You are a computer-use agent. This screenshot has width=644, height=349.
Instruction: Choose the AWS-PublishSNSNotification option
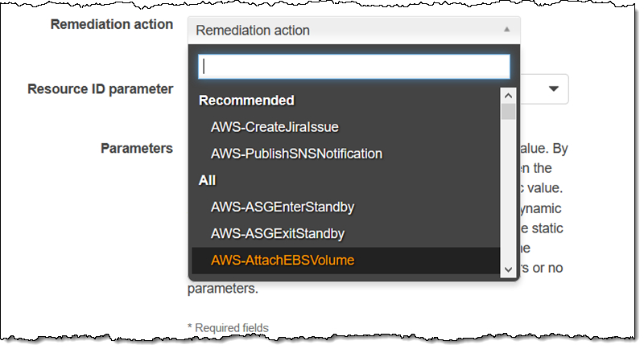coord(296,153)
